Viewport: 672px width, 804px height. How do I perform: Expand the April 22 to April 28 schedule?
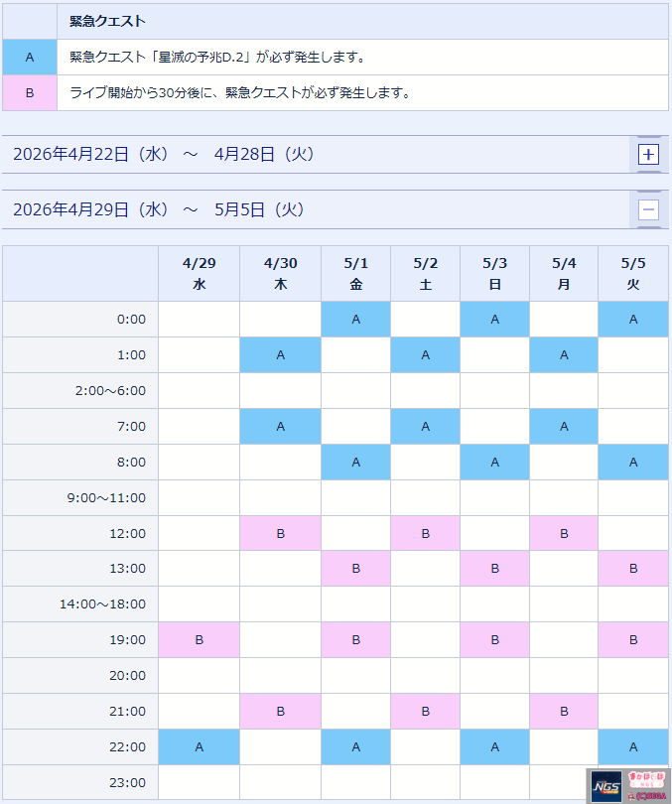click(x=648, y=155)
